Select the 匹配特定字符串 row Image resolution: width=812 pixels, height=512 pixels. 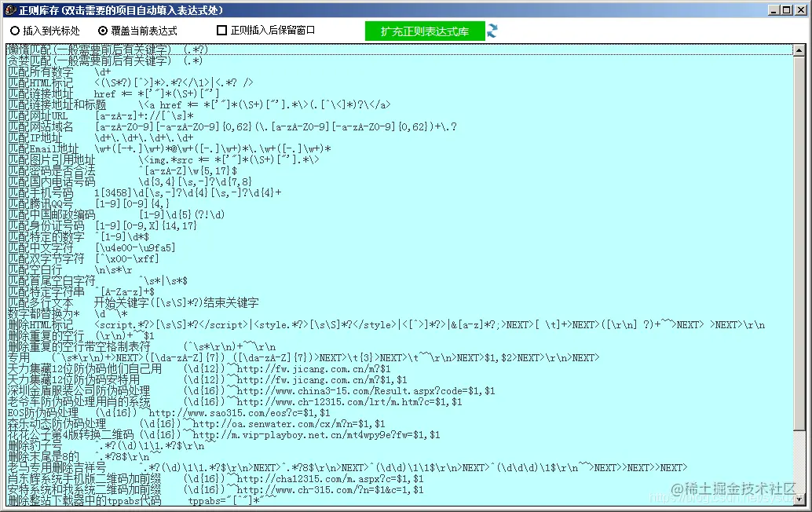point(399,291)
